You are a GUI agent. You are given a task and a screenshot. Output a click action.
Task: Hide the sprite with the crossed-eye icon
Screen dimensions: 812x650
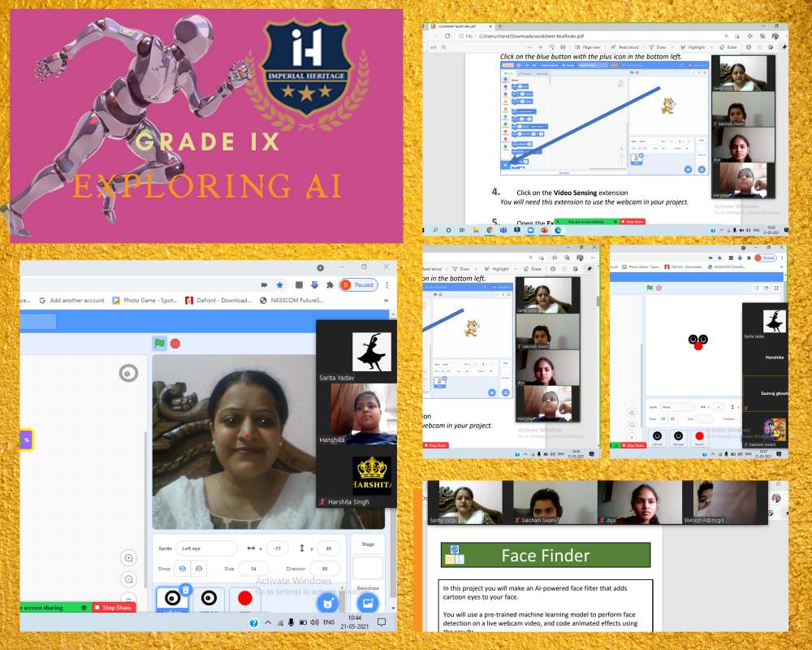(199, 569)
